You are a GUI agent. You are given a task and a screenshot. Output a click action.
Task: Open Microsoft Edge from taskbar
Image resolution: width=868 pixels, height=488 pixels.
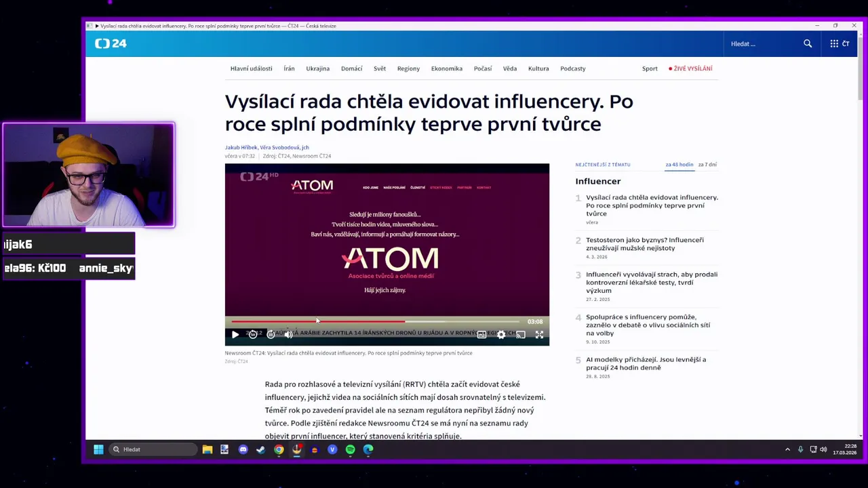click(x=368, y=449)
